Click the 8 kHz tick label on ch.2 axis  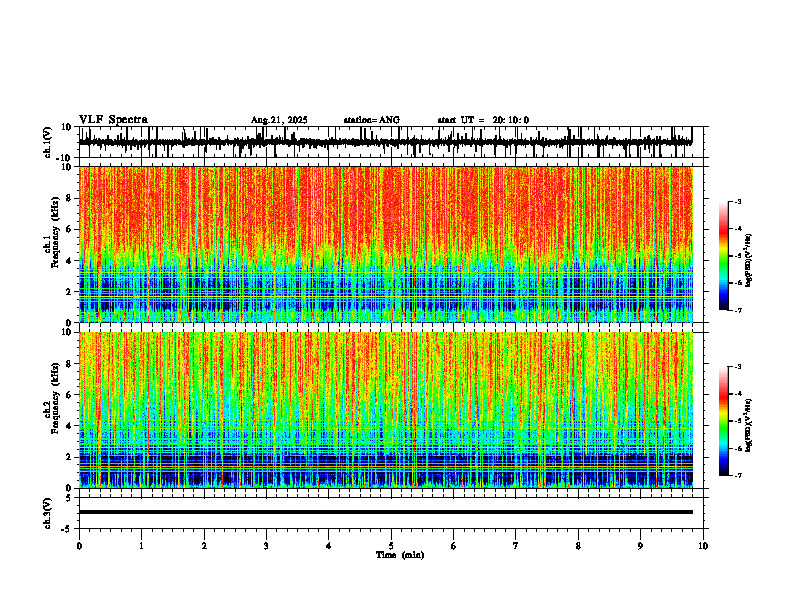[70, 364]
